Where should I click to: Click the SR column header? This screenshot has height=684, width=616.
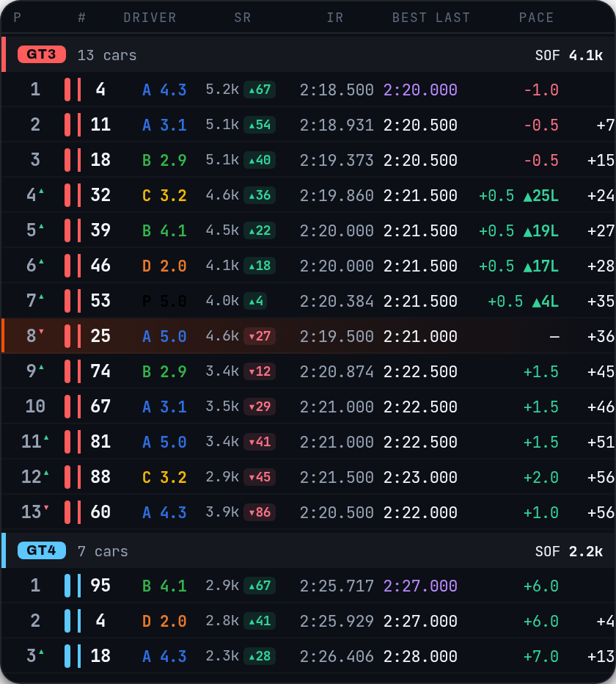[243, 18]
